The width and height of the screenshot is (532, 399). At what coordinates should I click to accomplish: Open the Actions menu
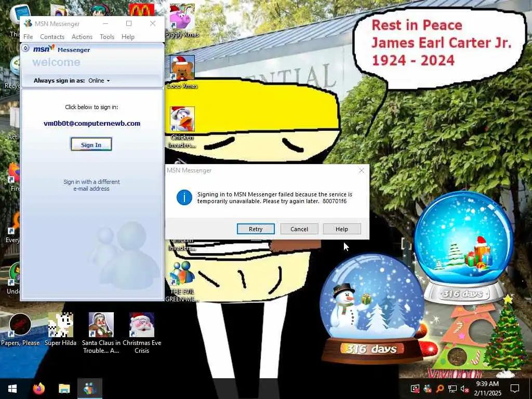pos(82,37)
